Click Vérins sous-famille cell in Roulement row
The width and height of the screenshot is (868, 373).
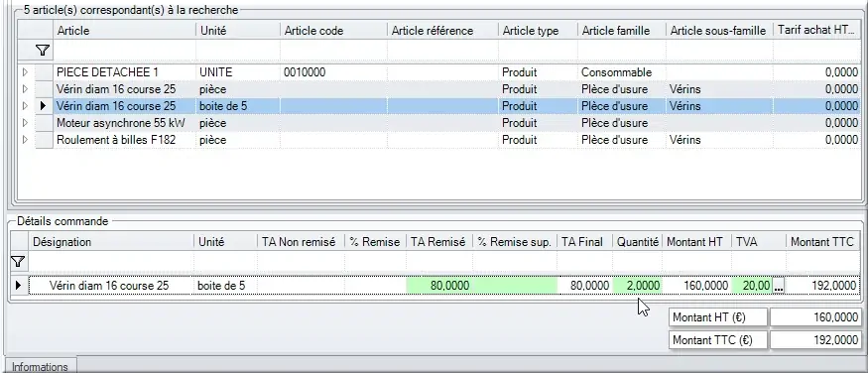coord(719,140)
